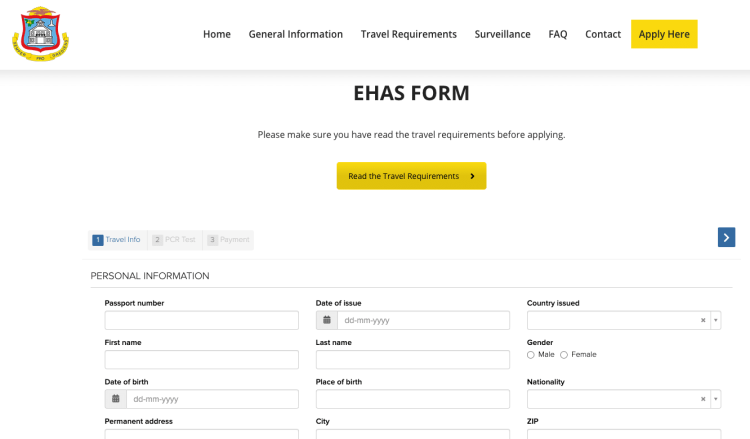750x439 pixels.
Task: Open the Date of birth calendar icon
Action: click(116, 399)
